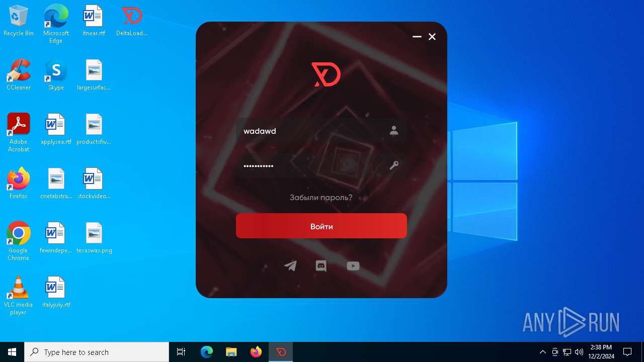Open the Забыли пароль? link
This screenshot has height=362, width=644.
click(x=321, y=198)
